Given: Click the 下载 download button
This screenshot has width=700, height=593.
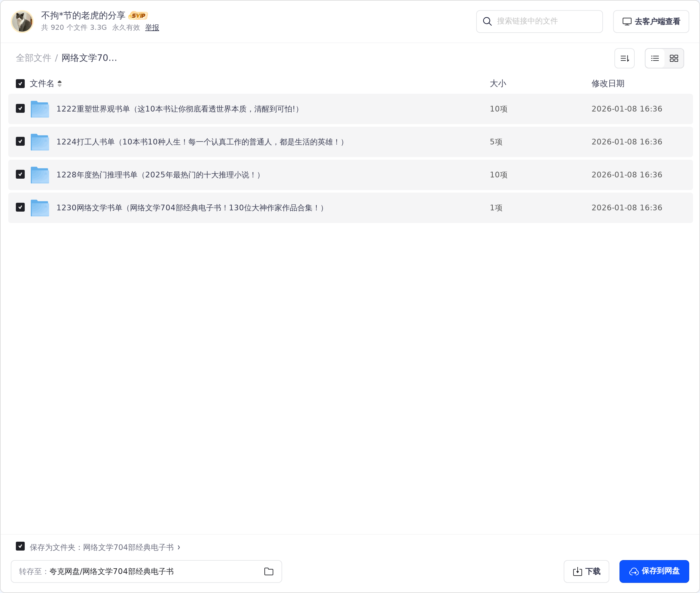Looking at the screenshot, I should click(x=586, y=571).
